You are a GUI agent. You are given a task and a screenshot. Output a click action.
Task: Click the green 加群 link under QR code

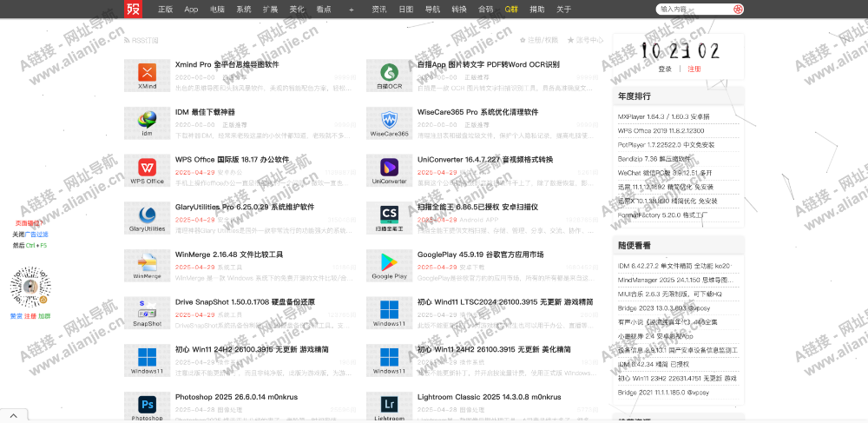click(45, 316)
